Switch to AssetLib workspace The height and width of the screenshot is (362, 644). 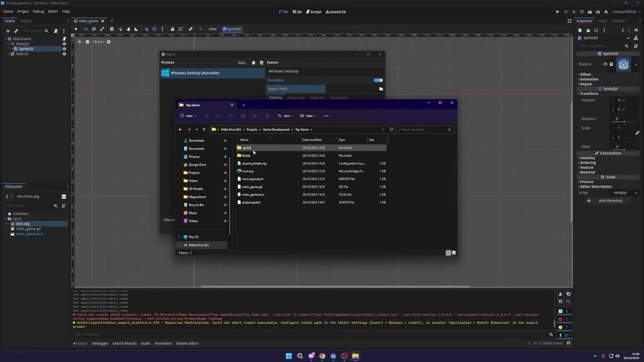click(x=336, y=12)
